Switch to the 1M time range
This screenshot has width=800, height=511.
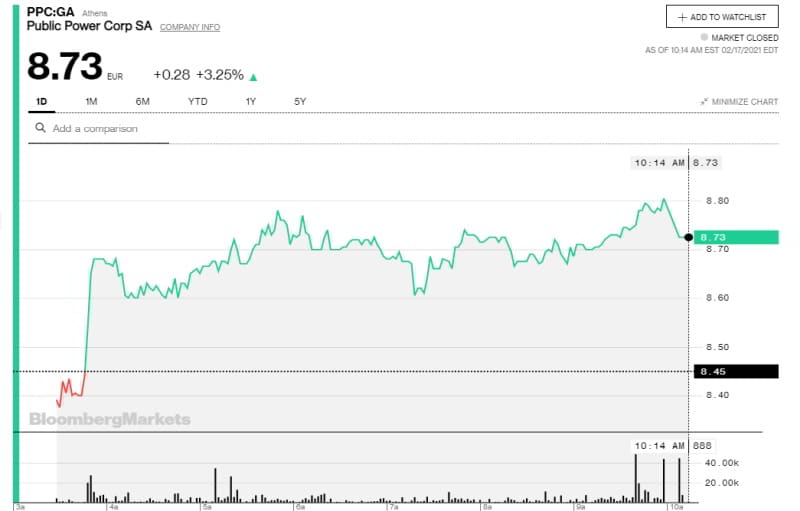91,101
